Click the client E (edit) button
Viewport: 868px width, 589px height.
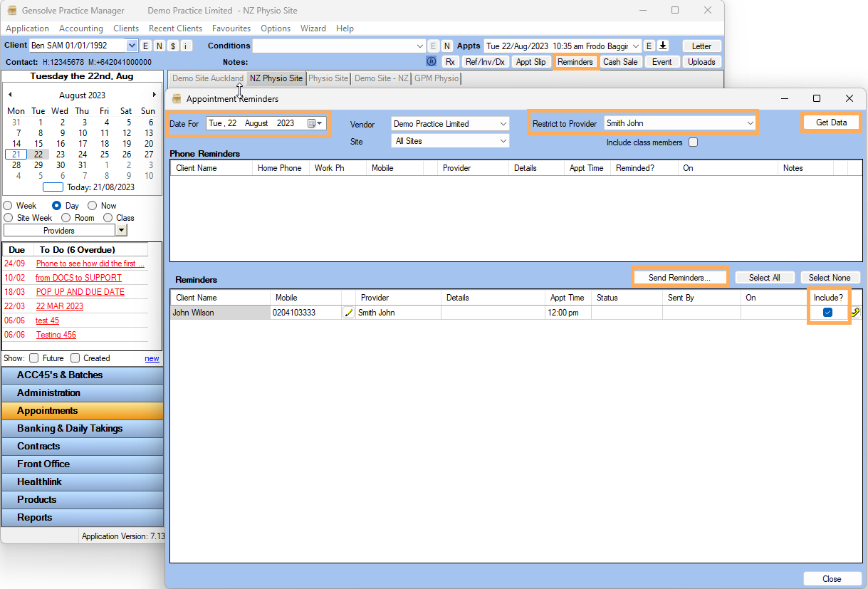coord(146,46)
